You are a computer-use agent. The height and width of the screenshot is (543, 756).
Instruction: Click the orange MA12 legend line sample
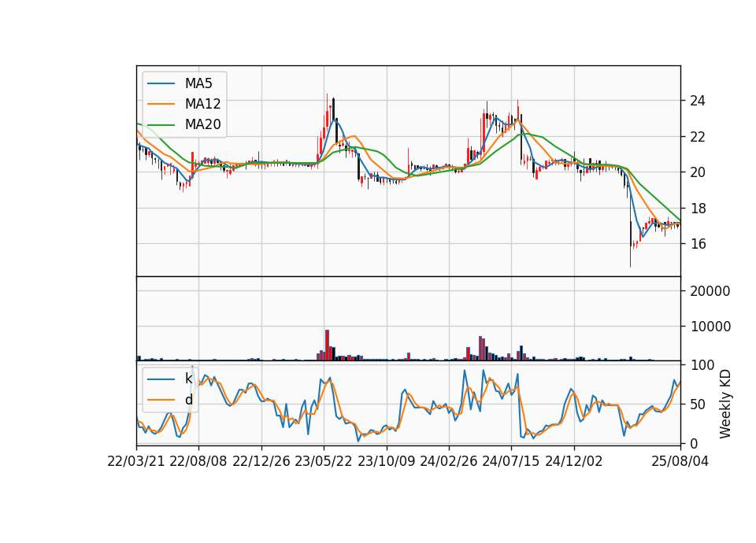click(161, 104)
